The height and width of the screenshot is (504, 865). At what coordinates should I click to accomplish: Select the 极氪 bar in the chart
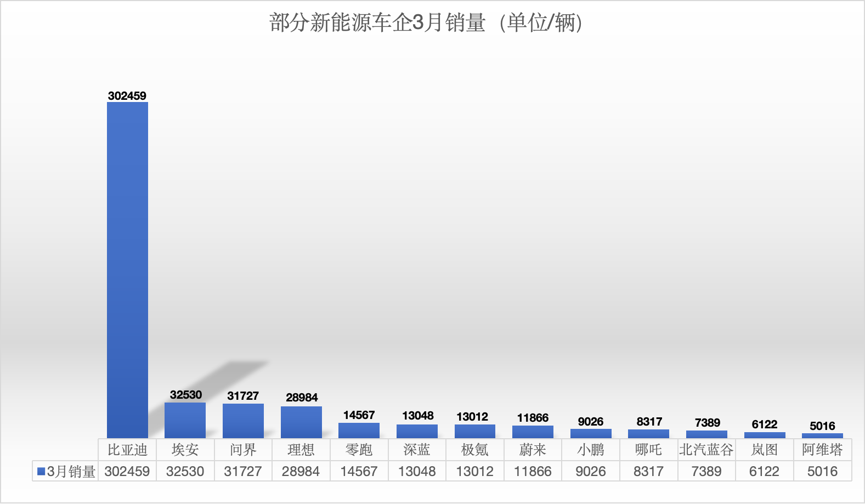(475, 431)
